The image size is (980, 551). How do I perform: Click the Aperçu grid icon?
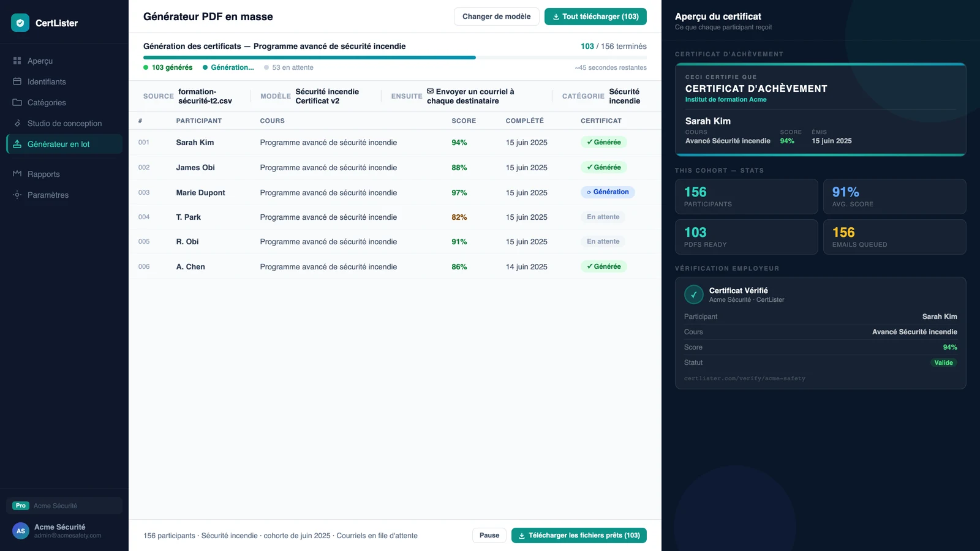point(17,61)
